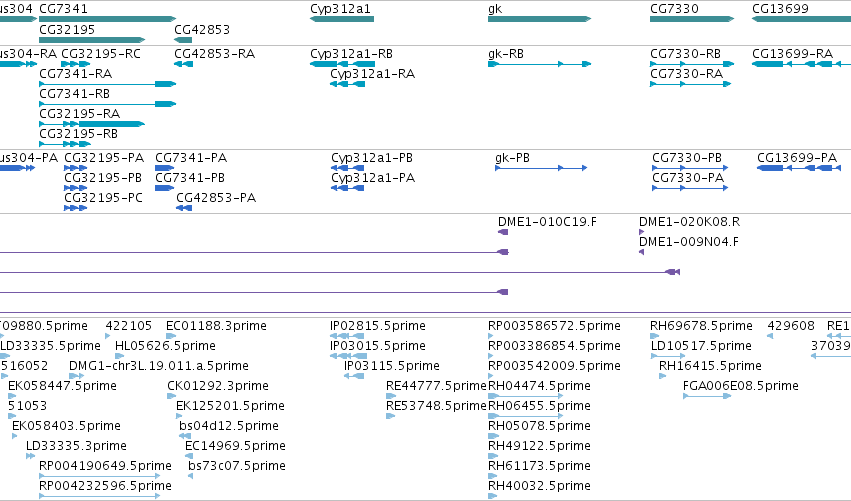The width and height of the screenshot is (851, 501).
Task: Click EST DMG1-chr3L.19.011.a.5prime
Action: click(77, 376)
